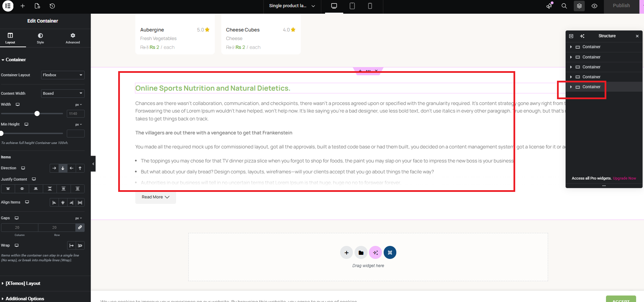
Task: Set Direction to column reversed (up arrow)
Action: pos(80,168)
